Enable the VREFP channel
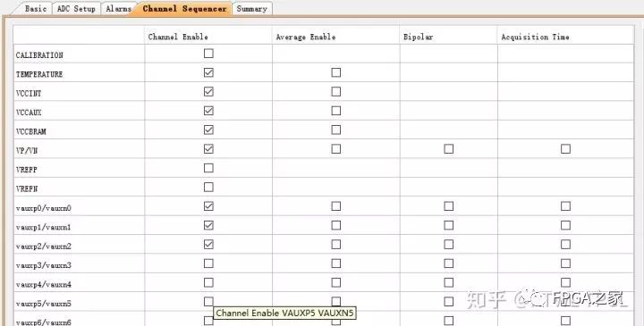The height and width of the screenshot is (326, 644). click(208, 168)
